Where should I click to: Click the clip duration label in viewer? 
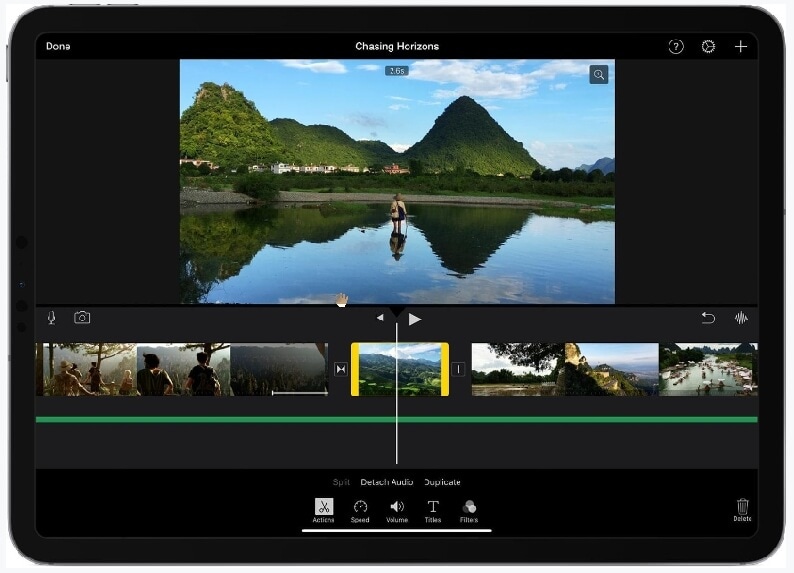click(x=397, y=71)
